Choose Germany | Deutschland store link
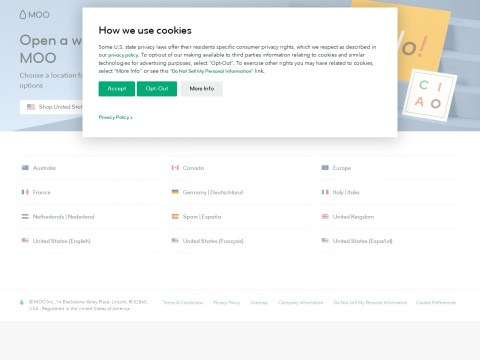The height and width of the screenshot is (360, 480). [x=213, y=192]
